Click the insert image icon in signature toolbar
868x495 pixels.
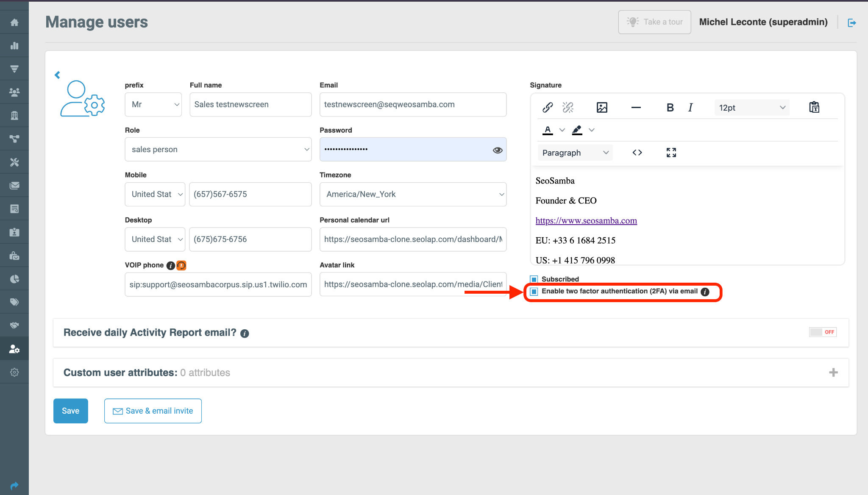pyautogui.click(x=601, y=107)
